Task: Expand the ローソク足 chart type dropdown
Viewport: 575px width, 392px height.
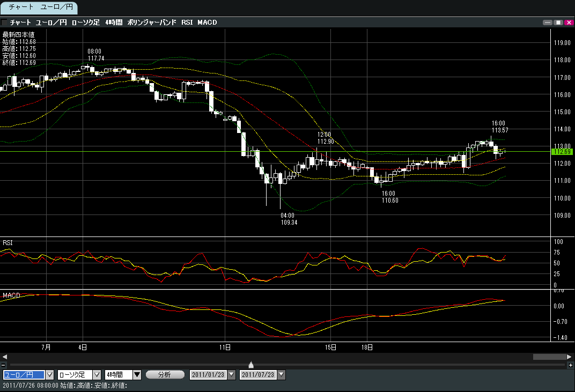Action: point(97,374)
